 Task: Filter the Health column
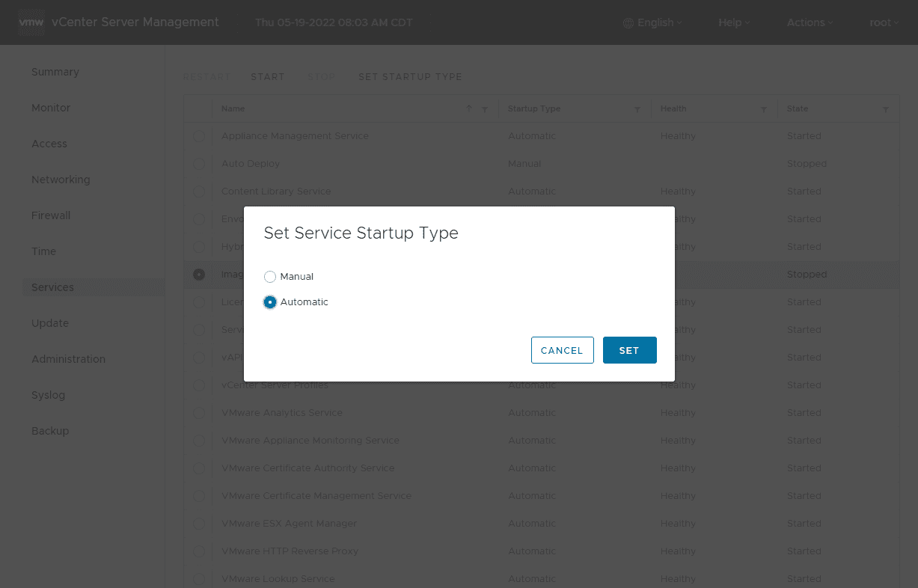pyautogui.click(x=764, y=109)
